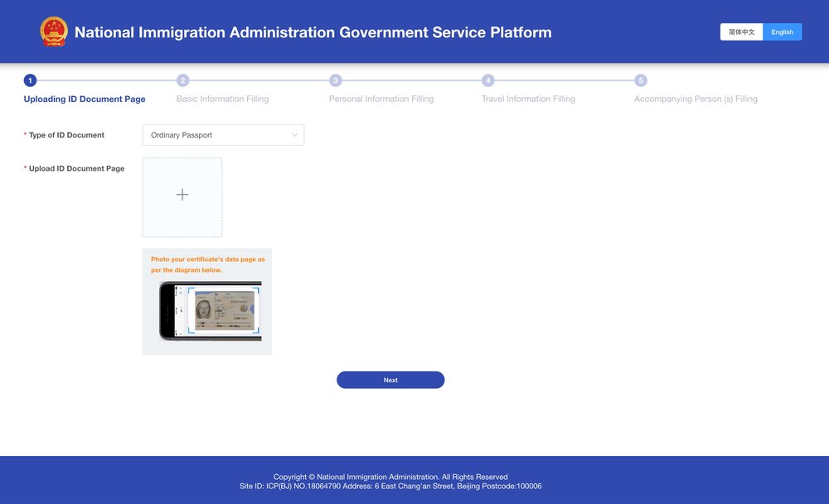Switch interface language to 简体中文
Screen dimensions: 829x504
740,31
